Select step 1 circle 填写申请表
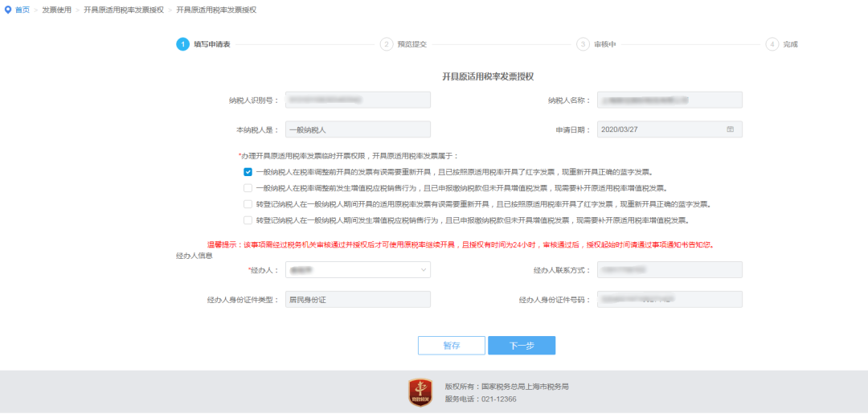Screen dimensions: 868x414 pyautogui.click(x=182, y=44)
